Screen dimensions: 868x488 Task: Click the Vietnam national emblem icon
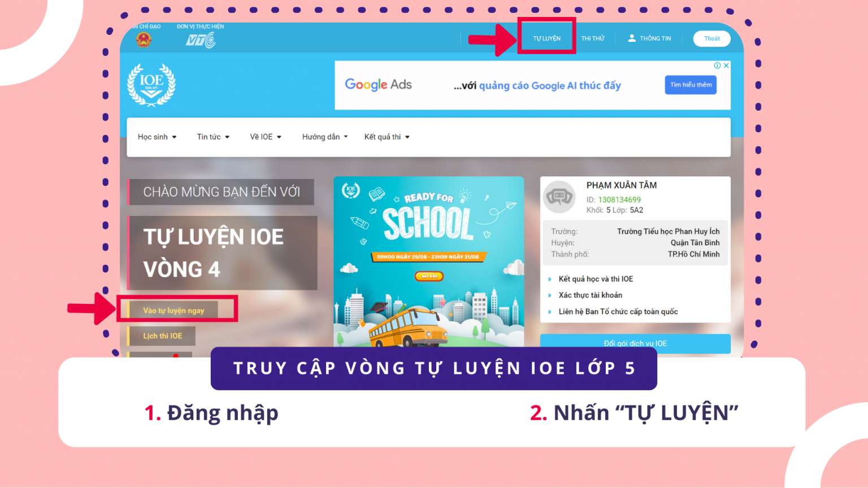(145, 38)
